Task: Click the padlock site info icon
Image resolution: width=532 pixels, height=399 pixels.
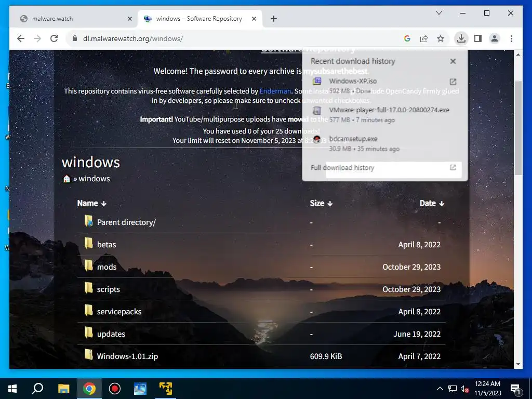Action: pos(75,38)
